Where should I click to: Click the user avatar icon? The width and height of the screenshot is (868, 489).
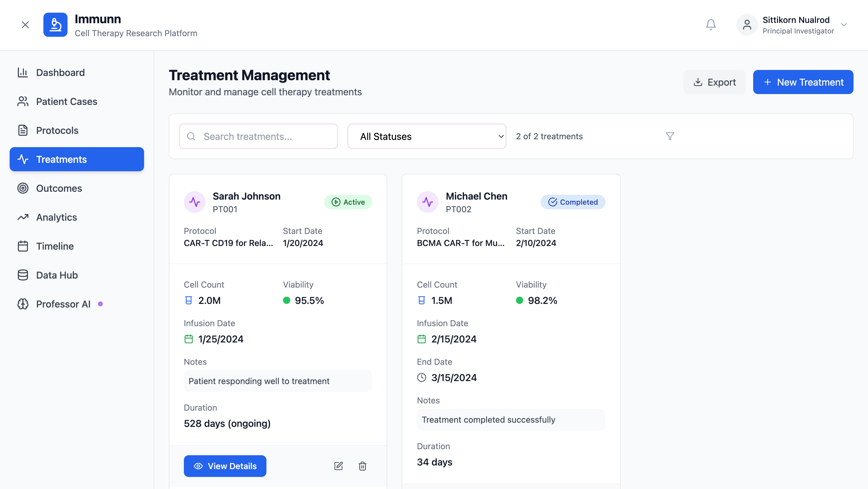click(x=747, y=25)
